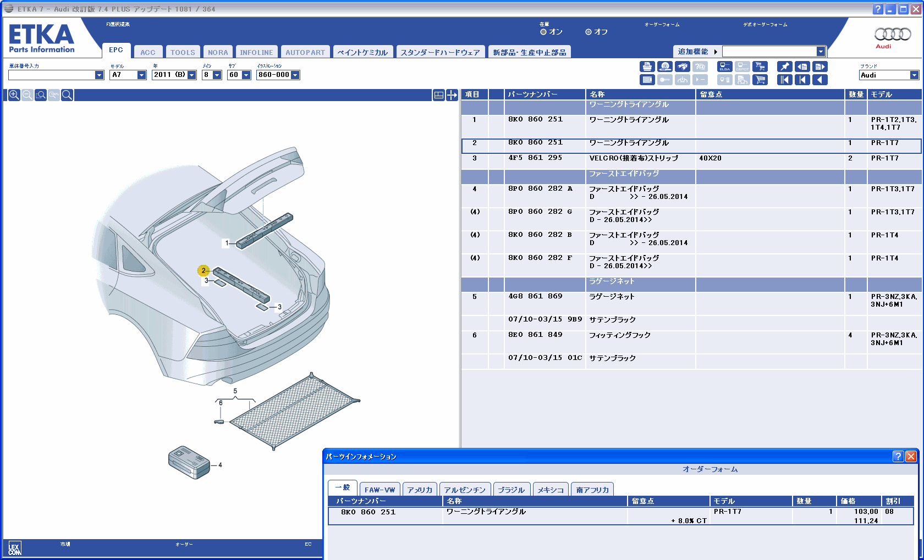The height and width of the screenshot is (560, 924).
Task: Open the AUTOPART tab
Action: coord(305,52)
